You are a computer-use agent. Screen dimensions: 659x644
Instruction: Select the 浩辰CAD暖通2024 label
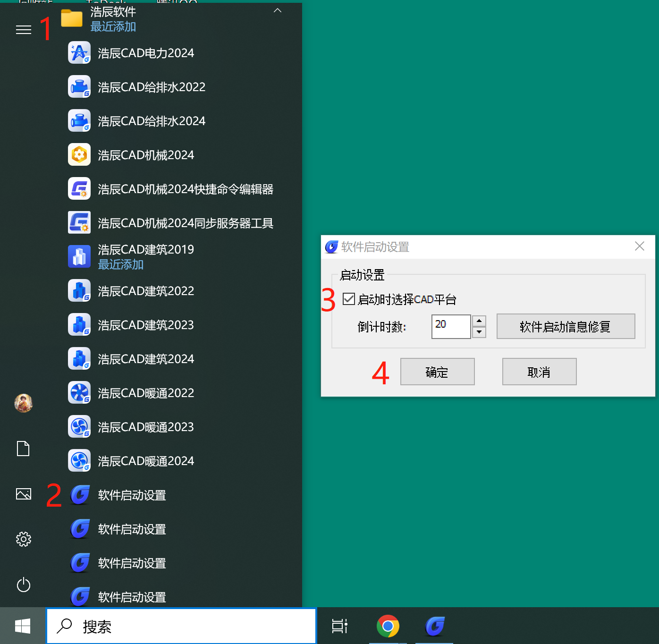(x=146, y=461)
